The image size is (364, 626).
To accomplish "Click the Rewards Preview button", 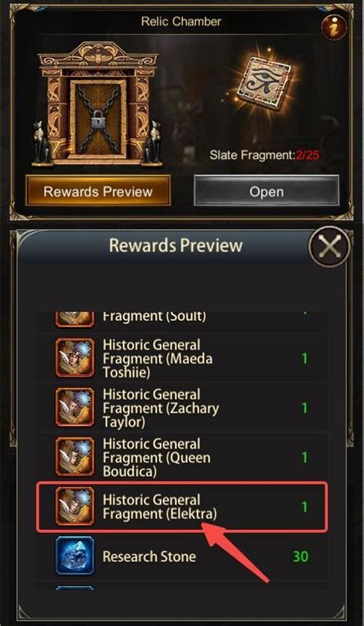I will (98, 190).
